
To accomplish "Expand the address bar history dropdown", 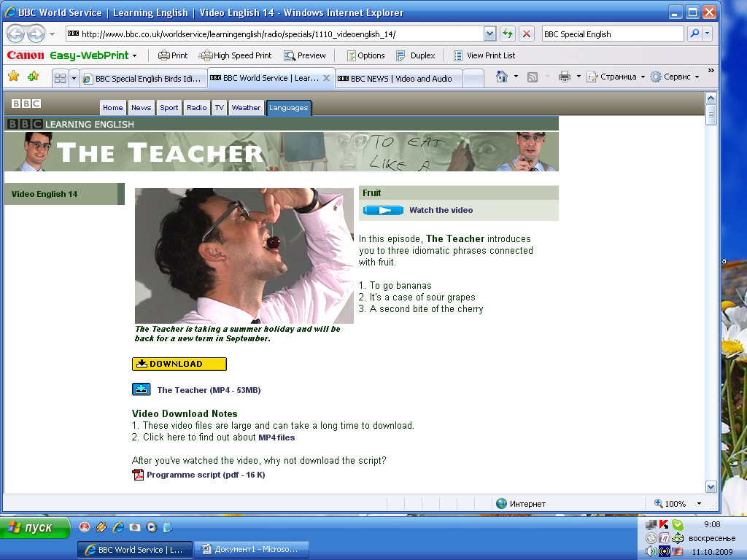I will [489, 34].
